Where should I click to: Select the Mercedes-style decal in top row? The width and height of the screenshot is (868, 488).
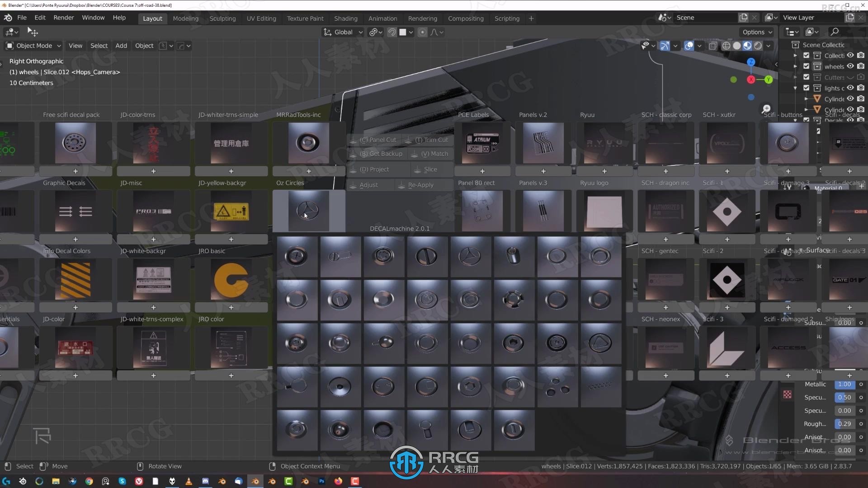[x=470, y=256]
